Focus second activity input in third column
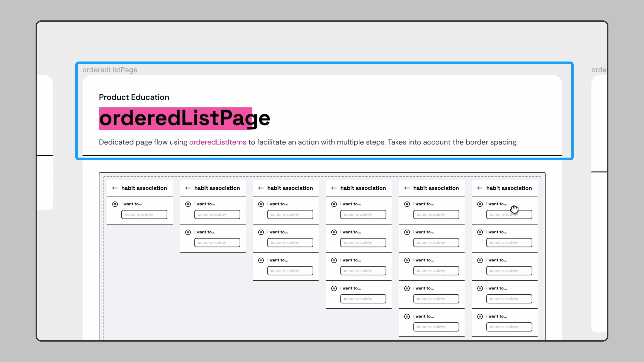 coord(290,243)
